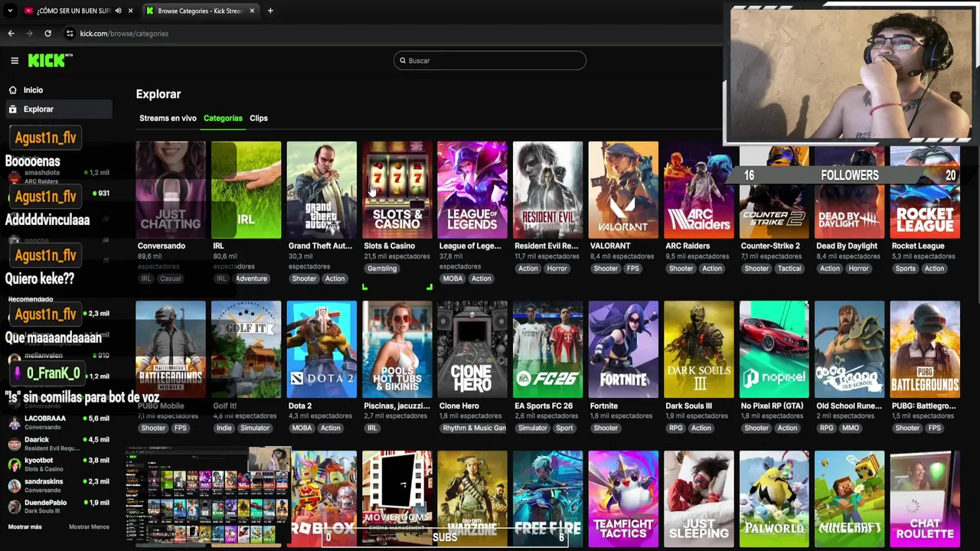Image resolution: width=980 pixels, height=551 pixels.
Task: Click the Rhythm & Music Game tag
Action: [x=474, y=429]
